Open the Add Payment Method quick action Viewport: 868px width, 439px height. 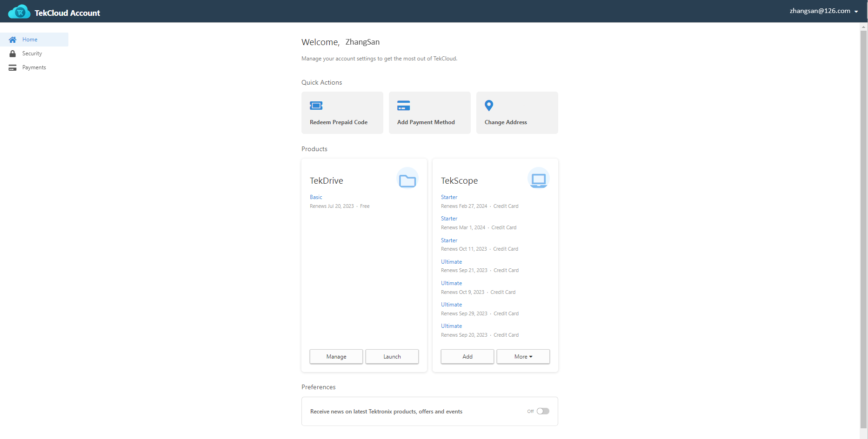[x=430, y=113]
